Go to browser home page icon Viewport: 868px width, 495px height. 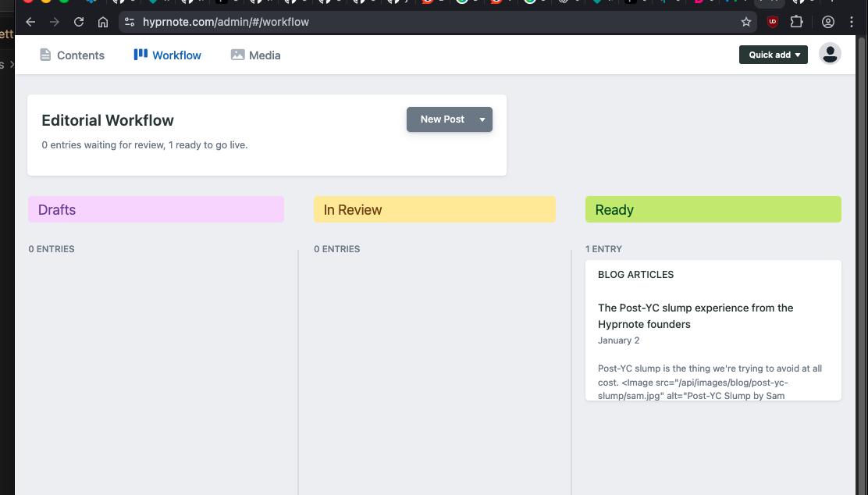(103, 22)
